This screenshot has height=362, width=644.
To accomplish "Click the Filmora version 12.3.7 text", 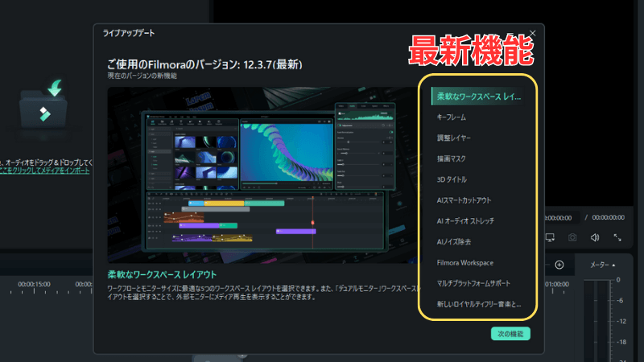I will click(x=204, y=64).
